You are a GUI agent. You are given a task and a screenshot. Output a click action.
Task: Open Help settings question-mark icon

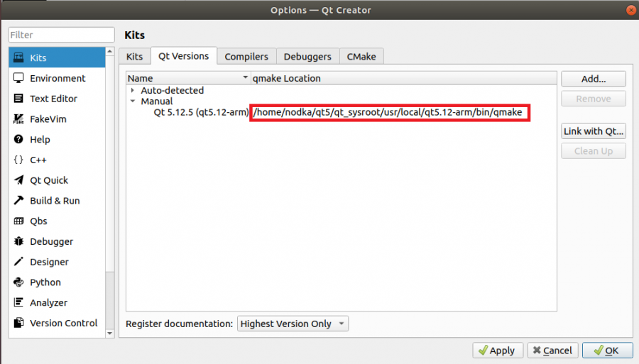point(18,139)
